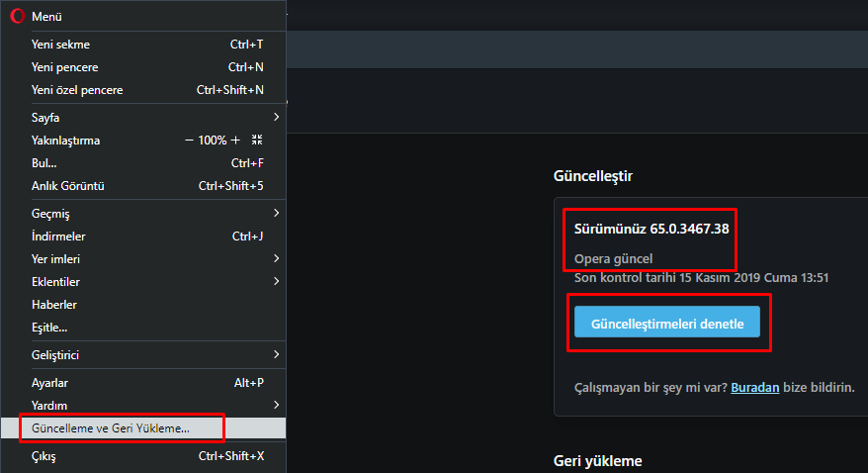Screen dimensions: 868x473
Task: Click the 100% zoom level value
Action: tap(212, 141)
